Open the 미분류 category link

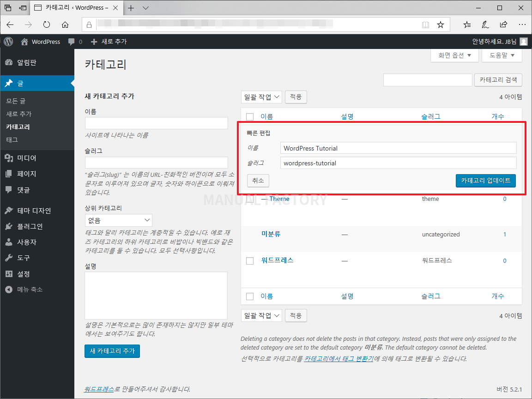(271, 234)
